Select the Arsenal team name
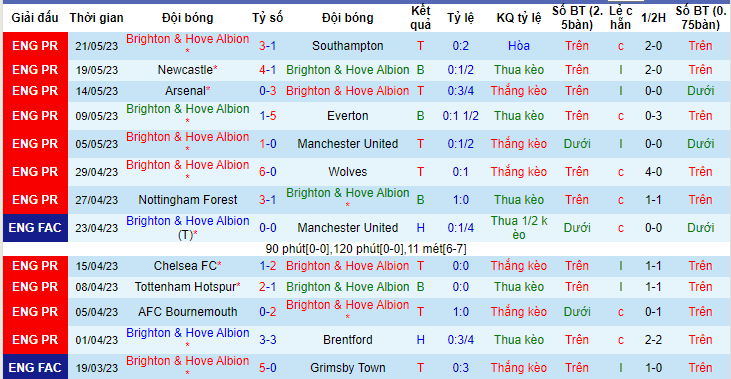The height and width of the screenshot is (379, 731). 185,90
